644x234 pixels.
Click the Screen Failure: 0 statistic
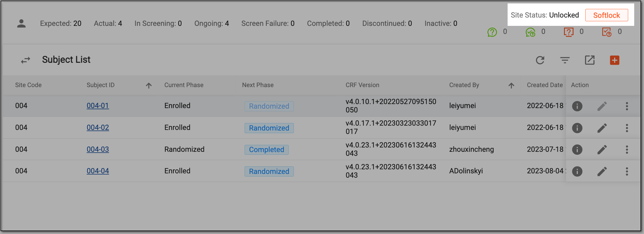point(268,24)
